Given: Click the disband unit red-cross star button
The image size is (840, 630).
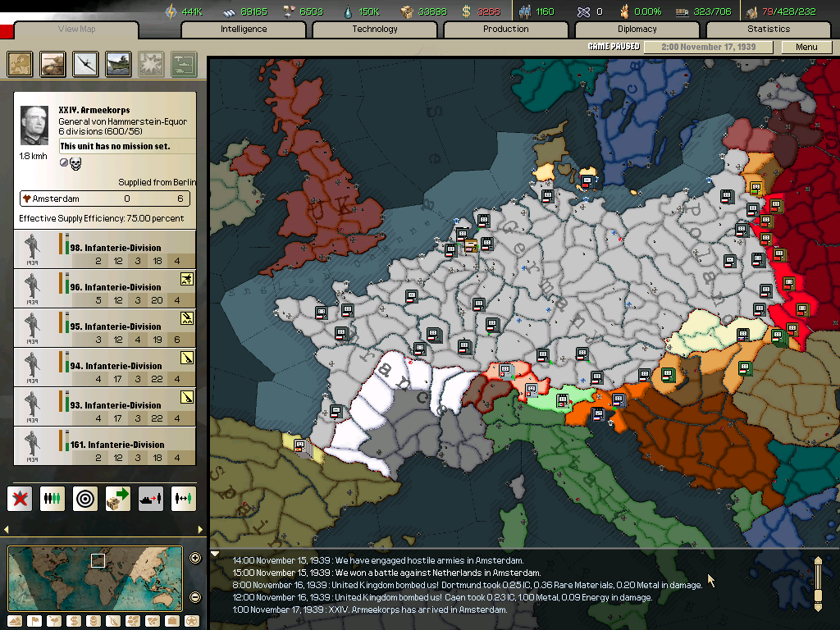Looking at the screenshot, I should [x=20, y=499].
